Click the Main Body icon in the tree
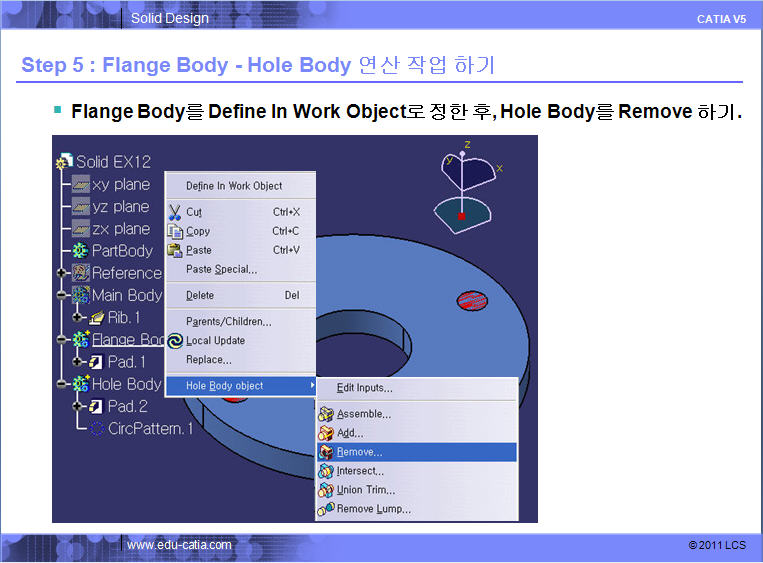This screenshot has width=763, height=563. click(x=81, y=295)
